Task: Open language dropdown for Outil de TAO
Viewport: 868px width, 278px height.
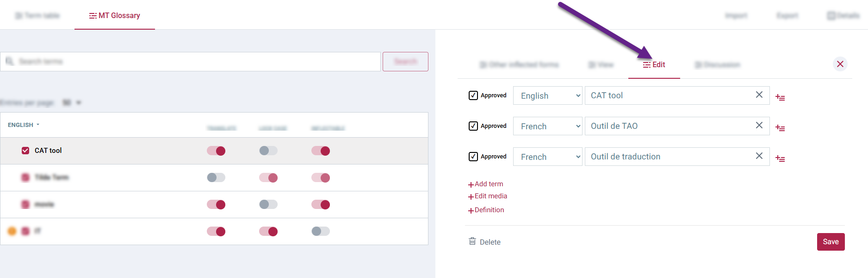Action: [547, 126]
